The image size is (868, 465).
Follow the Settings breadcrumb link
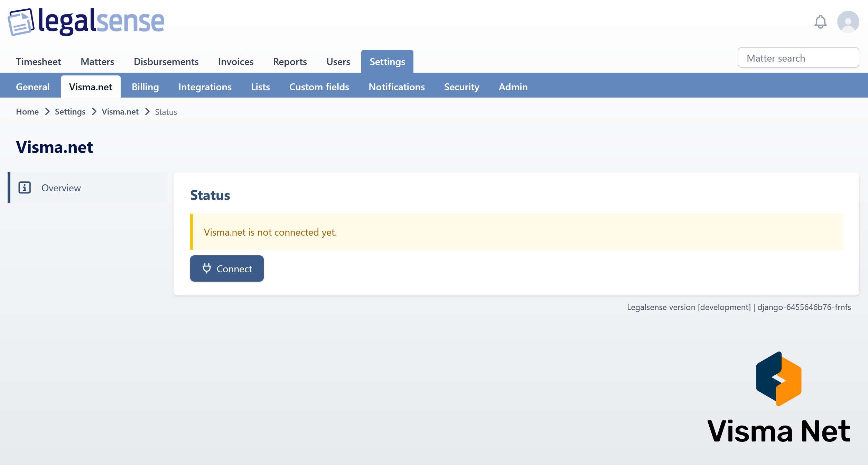point(70,111)
